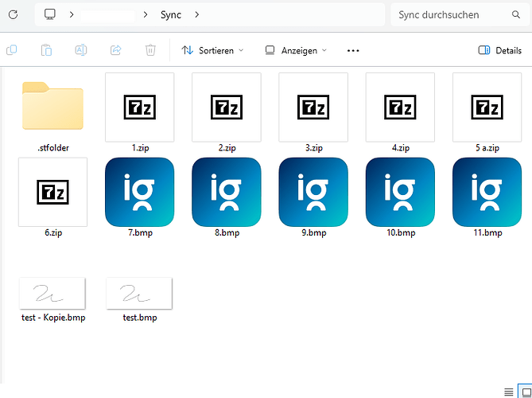This screenshot has height=398, width=532.
Task: Click the '.stfolder' name label
Action: coord(53,148)
